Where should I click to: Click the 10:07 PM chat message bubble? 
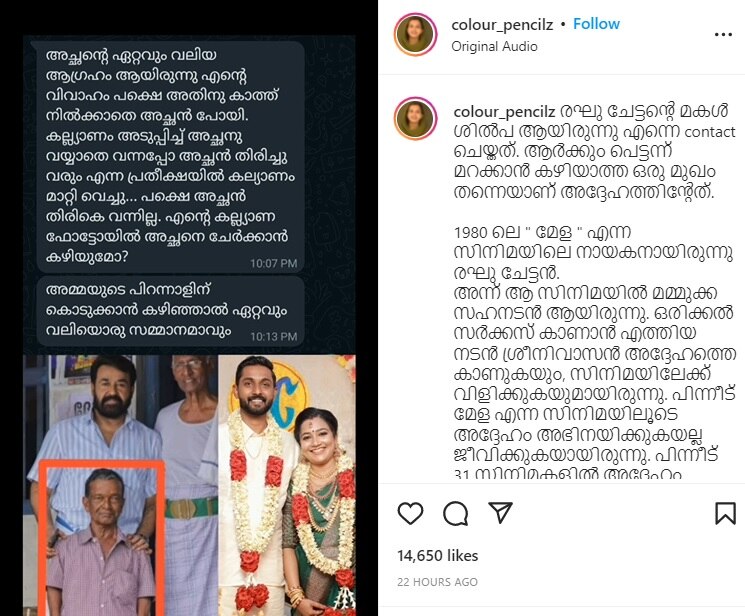click(171, 157)
